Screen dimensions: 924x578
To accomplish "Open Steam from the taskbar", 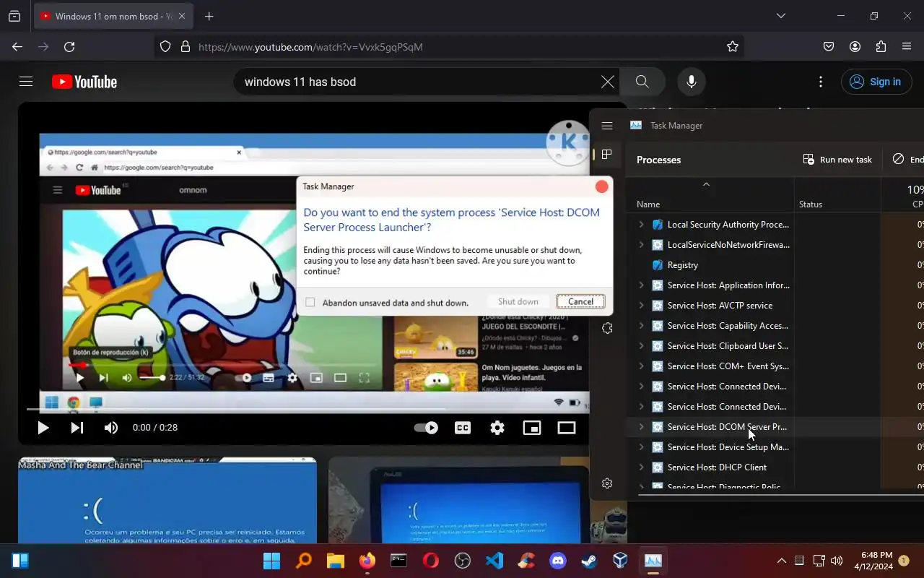I will [589, 561].
